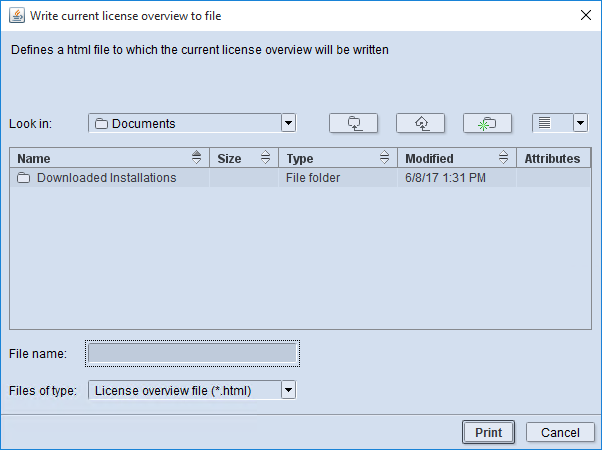Open the Look in dropdown arrow

click(288, 123)
